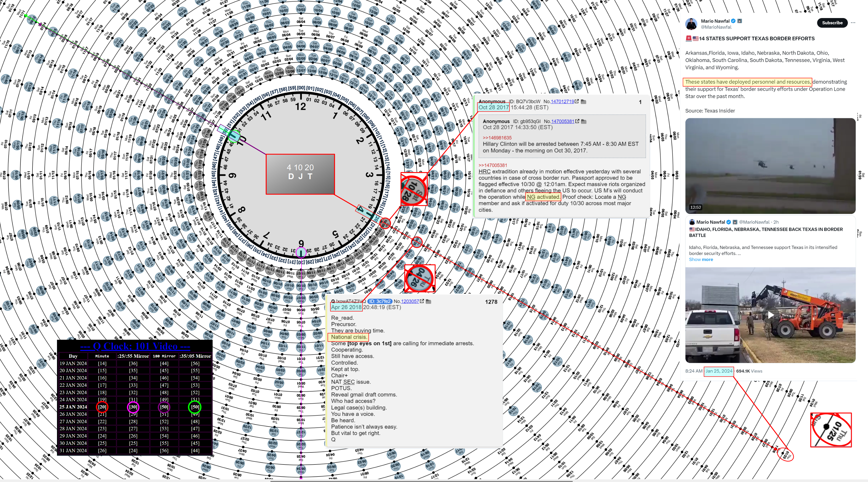This screenshot has width=868, height=482.
Task: Click verified badge in the quoted tweet header
Action: (729, 222)
